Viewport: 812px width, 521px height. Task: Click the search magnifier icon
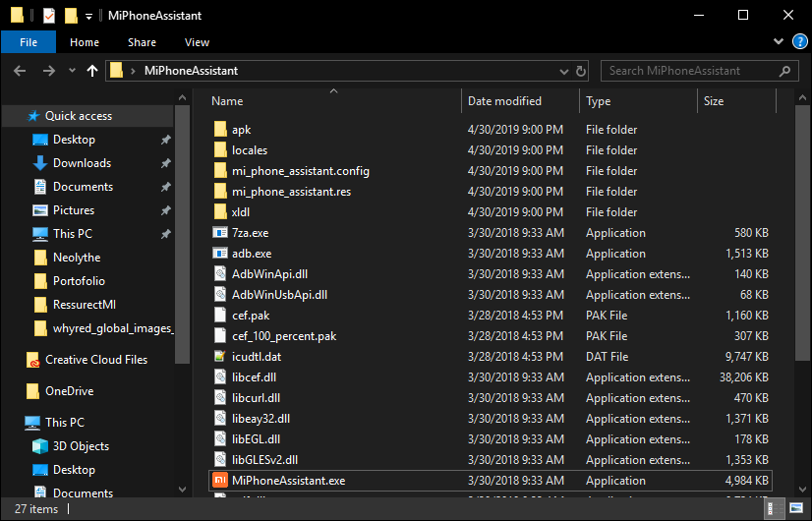[785, 71]
